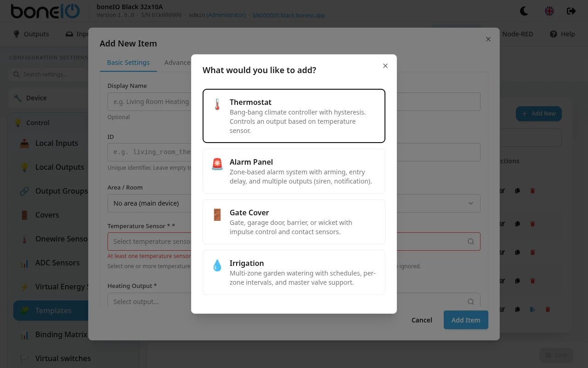Click the Add New button
Screen dimensions: 588x368
pyautogui.click(x=539, y=114)
